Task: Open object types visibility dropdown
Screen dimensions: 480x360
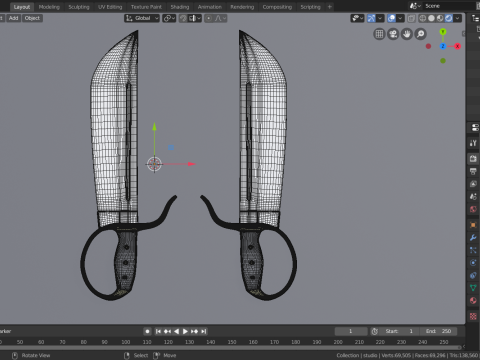Action: (357, 18)
